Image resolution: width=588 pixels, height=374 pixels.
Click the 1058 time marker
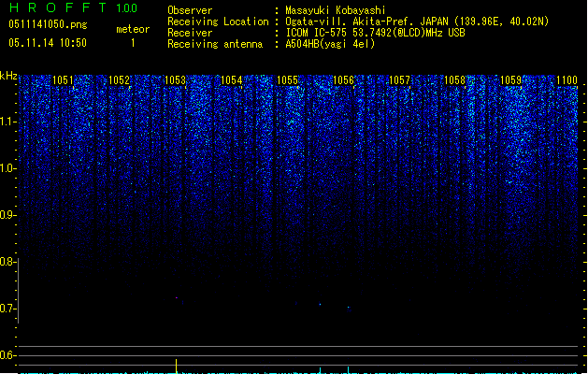454,79
